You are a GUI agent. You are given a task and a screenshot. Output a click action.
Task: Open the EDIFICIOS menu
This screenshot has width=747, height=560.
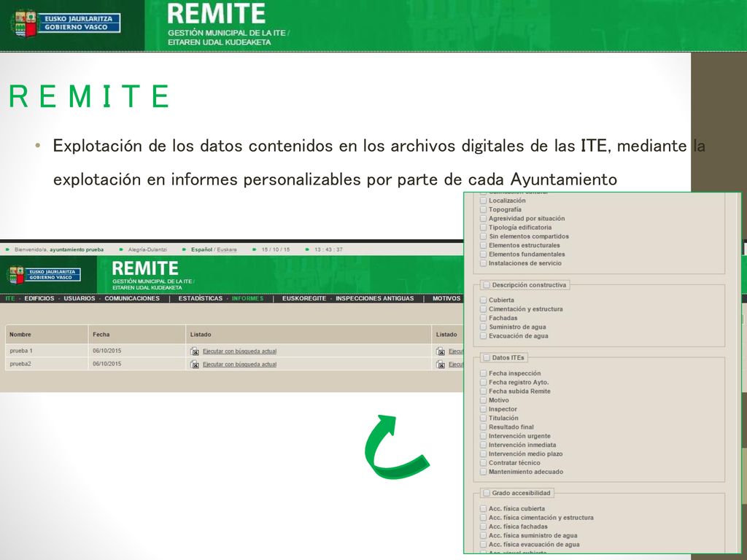[39, 298]
